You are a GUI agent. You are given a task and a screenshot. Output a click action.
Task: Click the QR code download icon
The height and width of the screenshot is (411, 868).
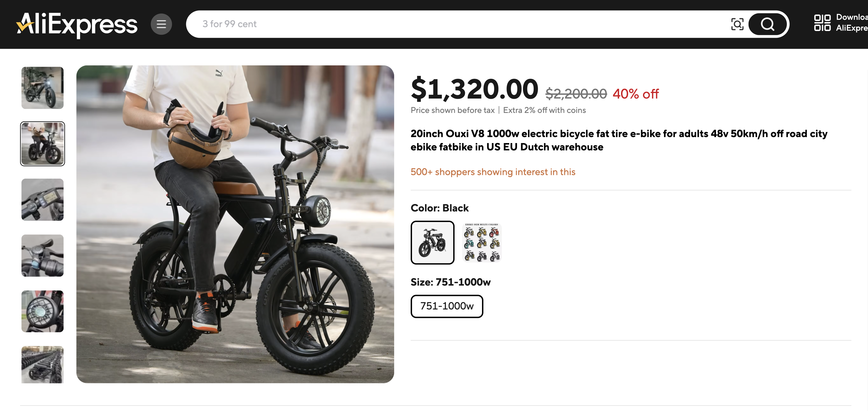point(822,23)
